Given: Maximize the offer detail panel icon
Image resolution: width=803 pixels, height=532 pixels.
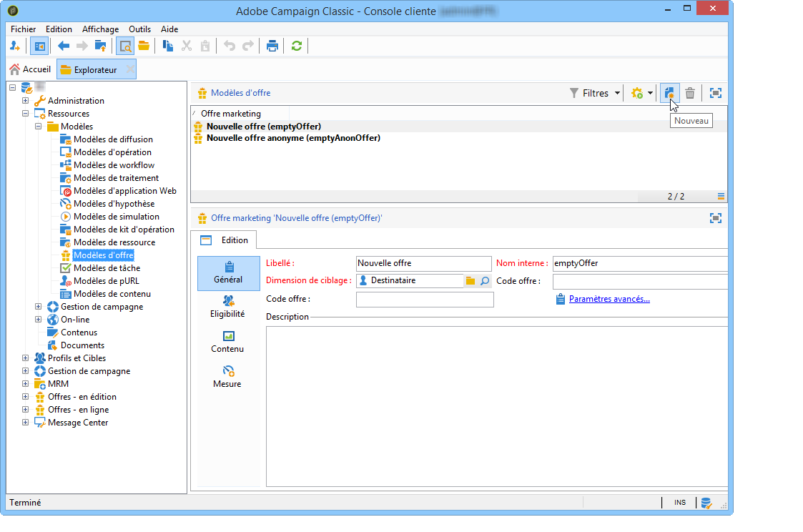Looking at the screenshot, I should point(716,219).
